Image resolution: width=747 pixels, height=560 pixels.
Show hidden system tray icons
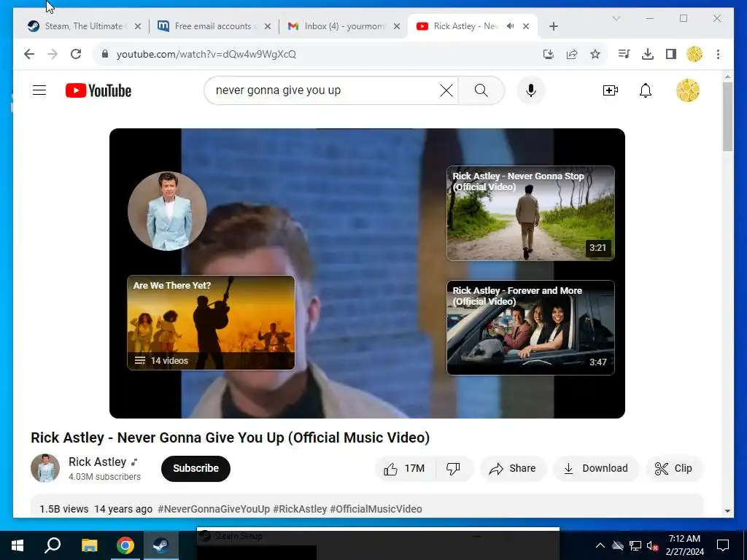600,545
